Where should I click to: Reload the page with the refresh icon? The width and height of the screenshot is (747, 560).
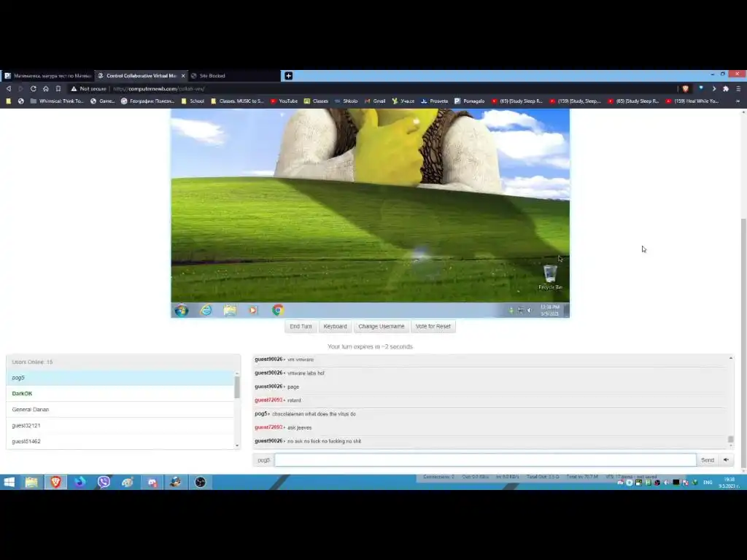(34, 88)
